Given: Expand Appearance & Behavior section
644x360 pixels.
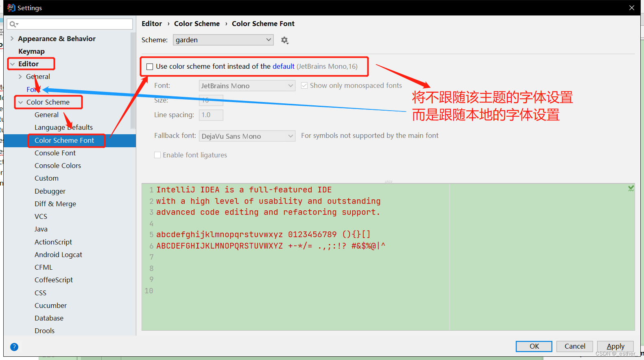Looking at the screenshot, I should click(12, 39).
